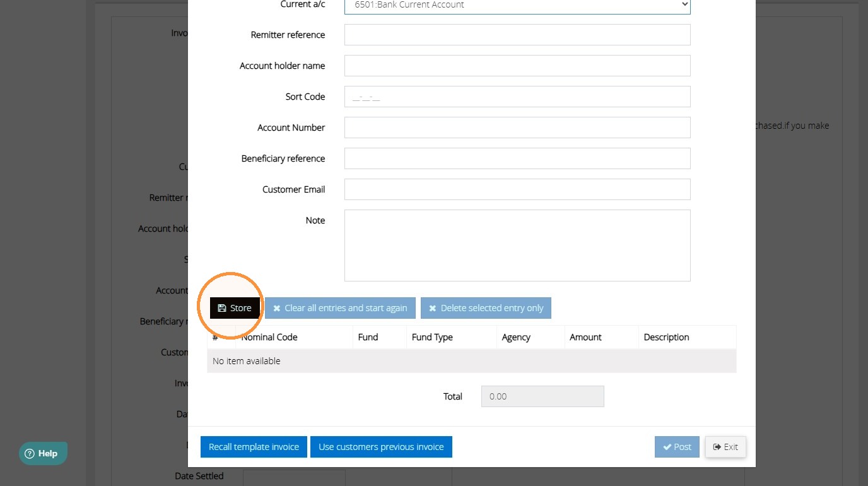Click the checkmark icon on Post
The image size is (868, 486).
tap(667, 447)
